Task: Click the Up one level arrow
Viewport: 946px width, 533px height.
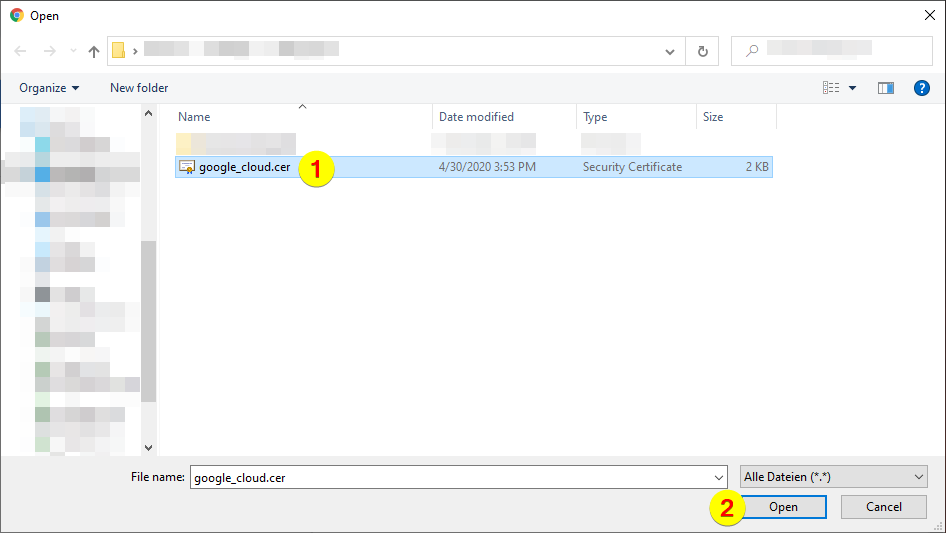Action: point(94,51)
